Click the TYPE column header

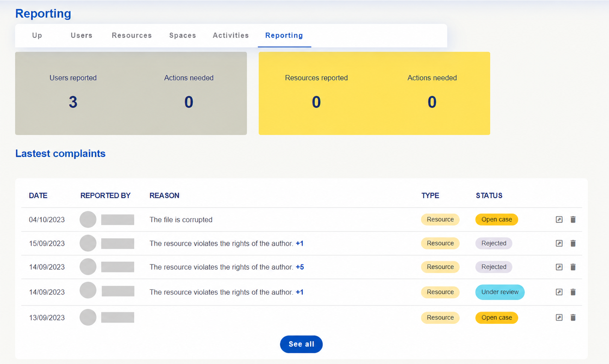tap(430, 196)
